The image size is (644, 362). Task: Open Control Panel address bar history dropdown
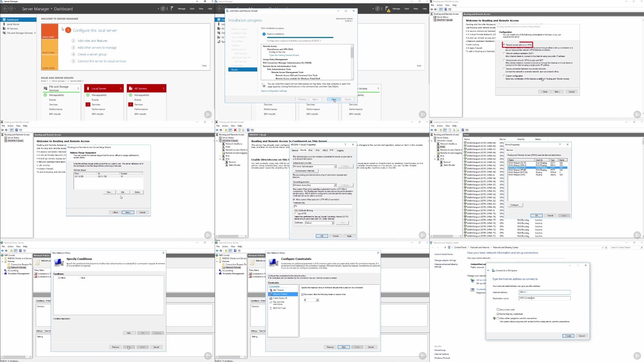(602, 247)
